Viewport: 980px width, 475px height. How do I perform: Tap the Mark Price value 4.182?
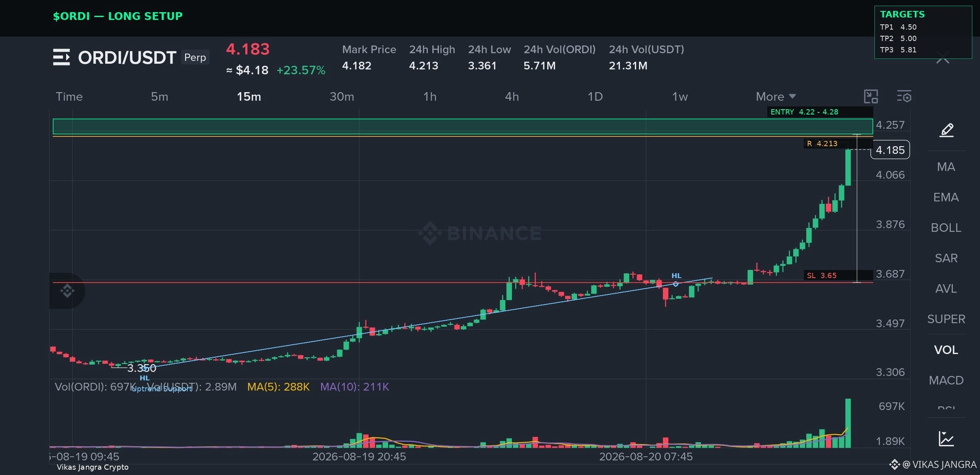357,66
